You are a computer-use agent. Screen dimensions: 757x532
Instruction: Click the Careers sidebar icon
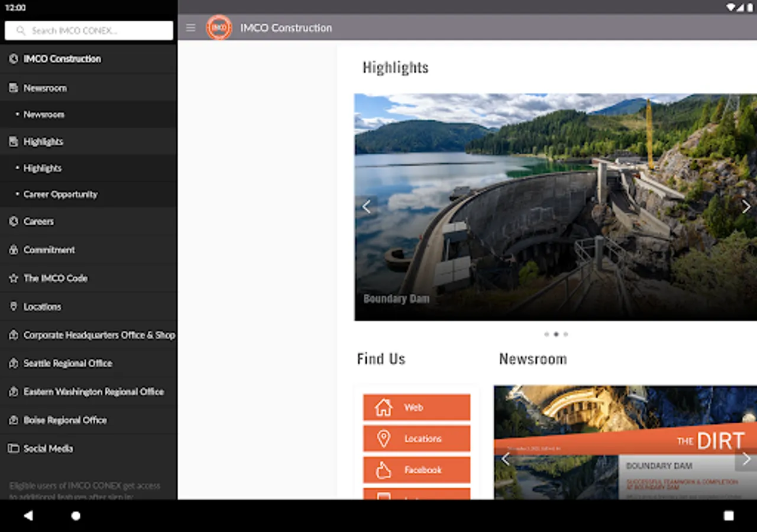(14, 222)
